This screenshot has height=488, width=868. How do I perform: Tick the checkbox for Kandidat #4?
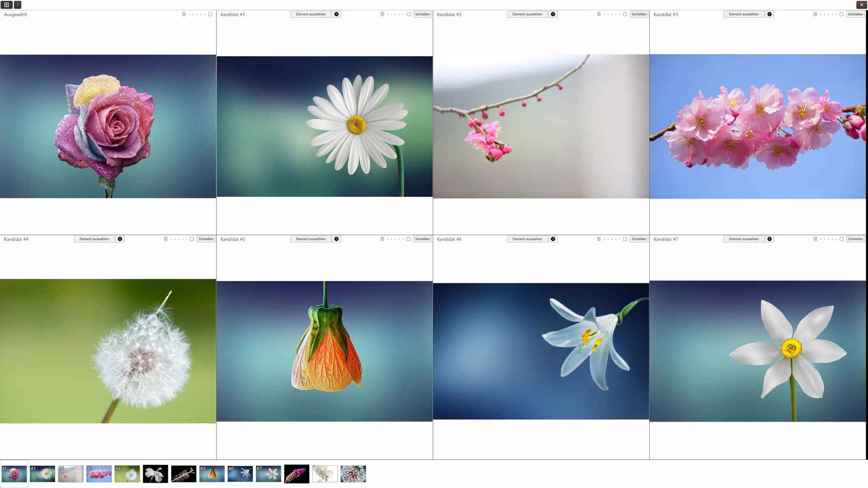tap(192, 239)
